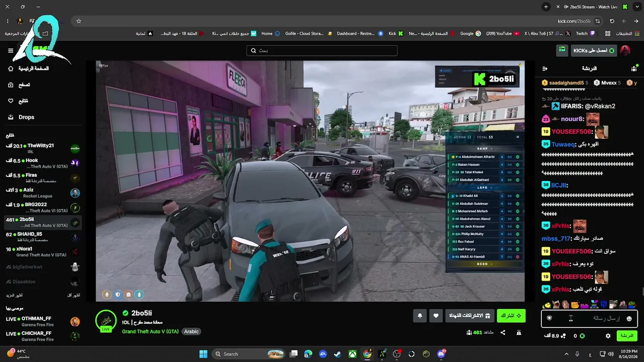Screen dimensions: 644x362
Task: Click the احصل على KICKs button
Action: click(593, 50)
